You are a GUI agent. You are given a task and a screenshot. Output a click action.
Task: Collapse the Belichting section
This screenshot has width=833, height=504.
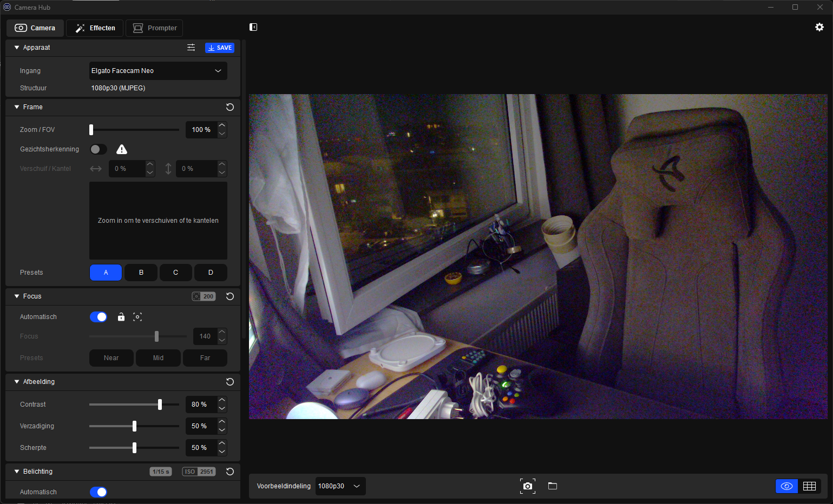click(17, 472)
